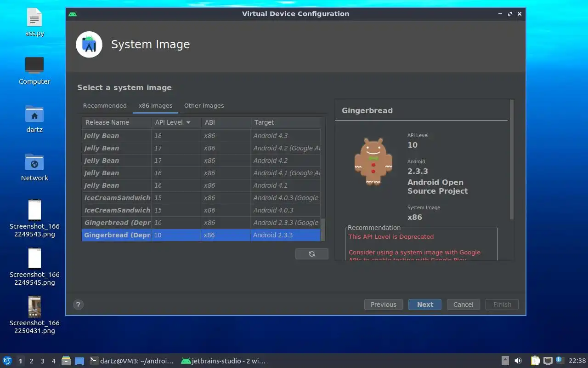Sort by the ABI column header
The image size is (588, 368).
click(x=226, y=122)
